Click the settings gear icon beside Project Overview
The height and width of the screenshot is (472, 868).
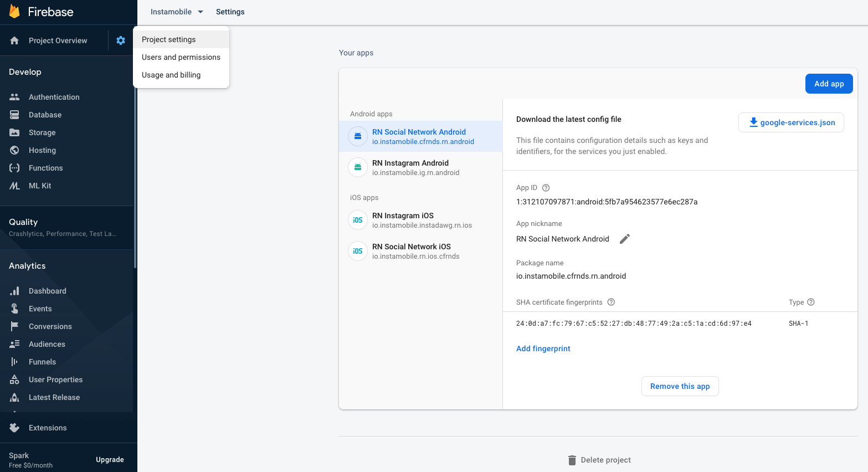pos(121,40)
